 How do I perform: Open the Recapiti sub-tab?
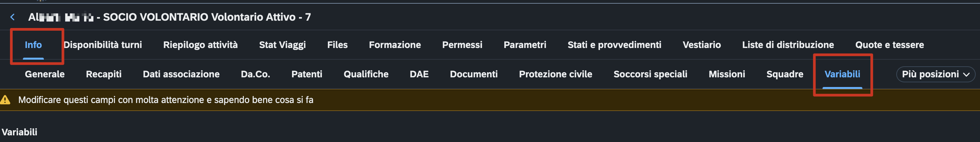pyautogui.click(x=103, y=74)
